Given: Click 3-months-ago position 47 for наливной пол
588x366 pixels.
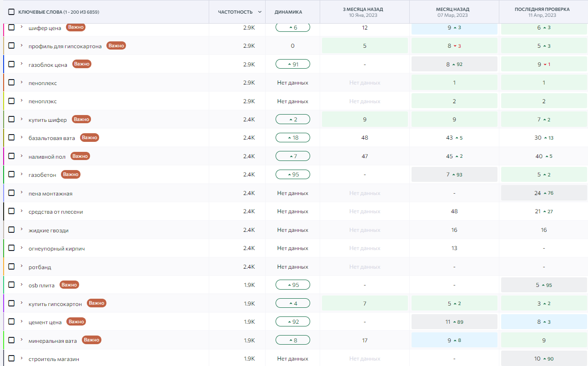Looking at the screenshot, I should 365,156.
